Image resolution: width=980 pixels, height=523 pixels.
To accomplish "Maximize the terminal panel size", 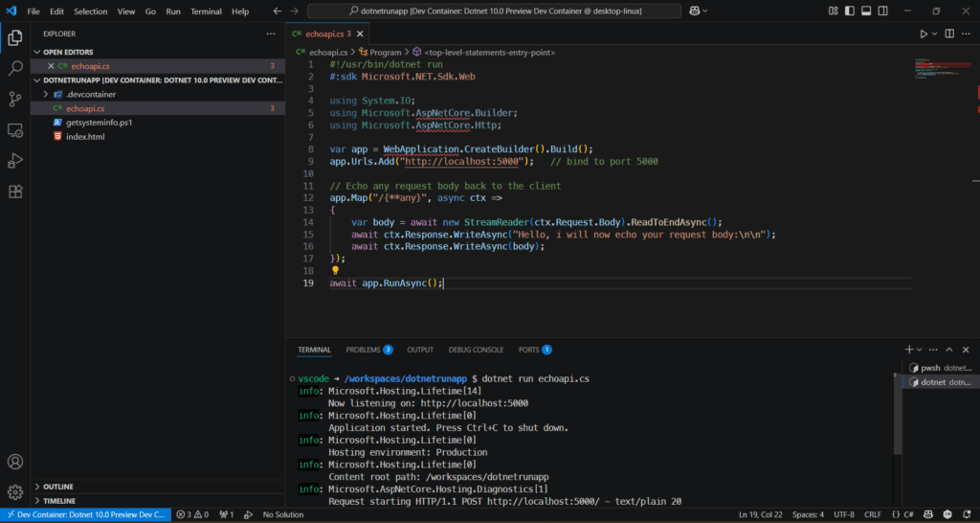I will pyautogui.click(x=949, y=350).
